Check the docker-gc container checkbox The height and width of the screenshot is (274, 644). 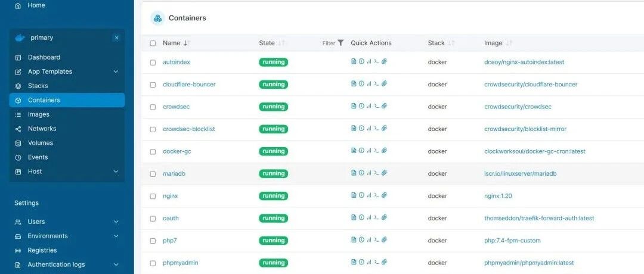tap(153, 152)
